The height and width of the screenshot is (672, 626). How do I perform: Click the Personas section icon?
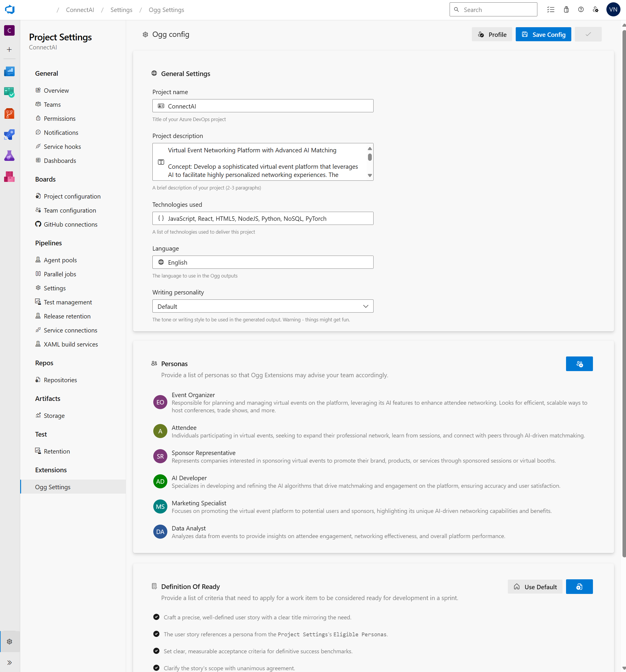pos(155,363)
